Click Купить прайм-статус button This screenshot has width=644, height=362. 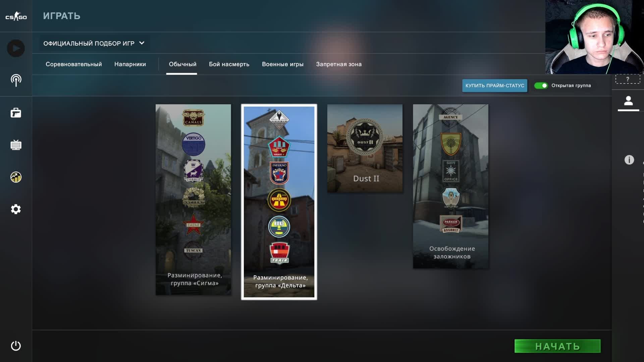point(494,85)
